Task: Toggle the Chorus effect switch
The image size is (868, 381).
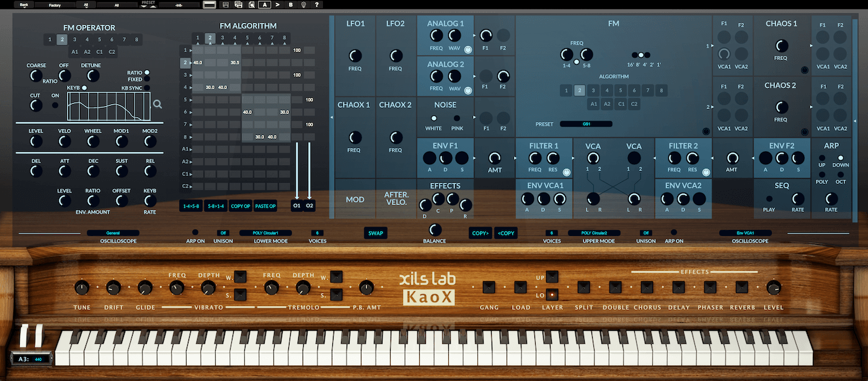Action: coord(647,287)
